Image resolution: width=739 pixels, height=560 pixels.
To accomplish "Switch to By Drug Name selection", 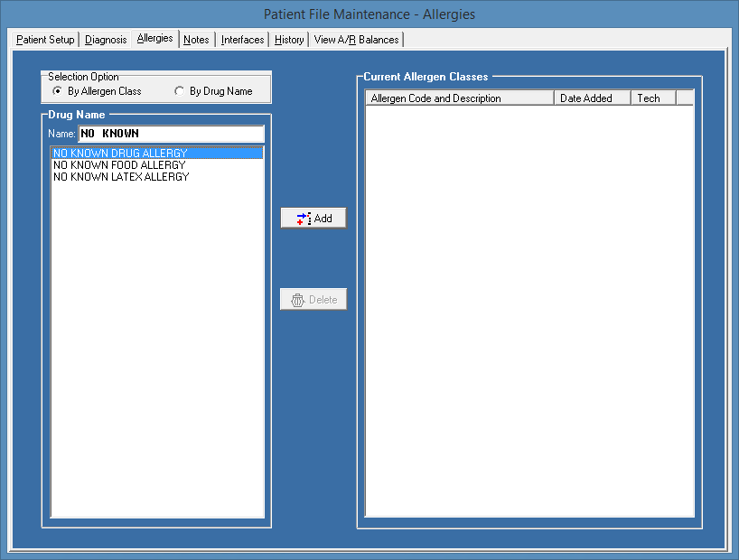I will click(180, 92).
